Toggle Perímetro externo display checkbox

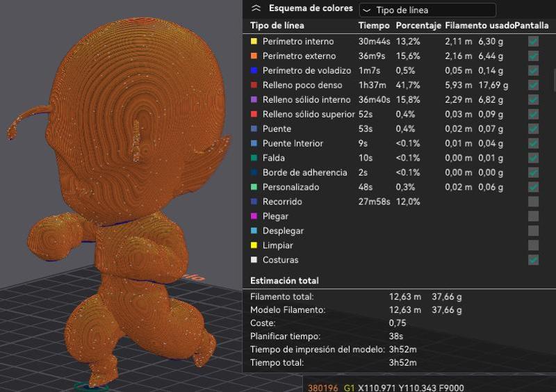pos(533,56)
